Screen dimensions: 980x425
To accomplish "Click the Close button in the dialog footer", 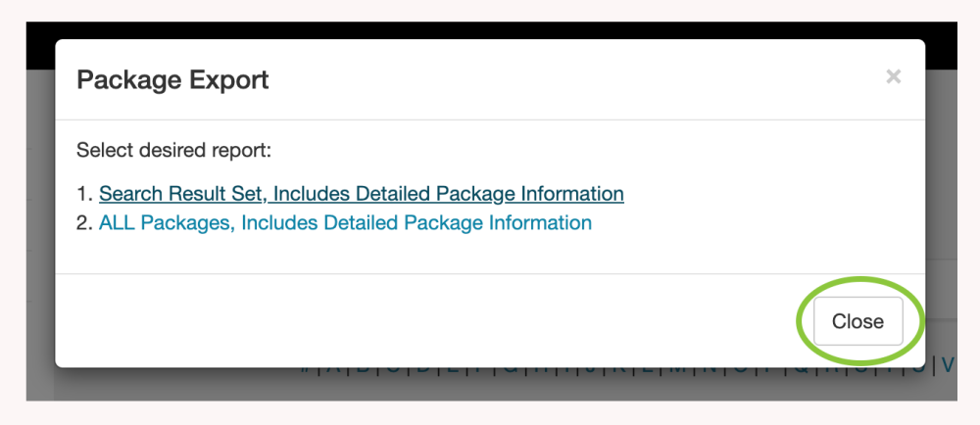I will (x=857, y=321).
